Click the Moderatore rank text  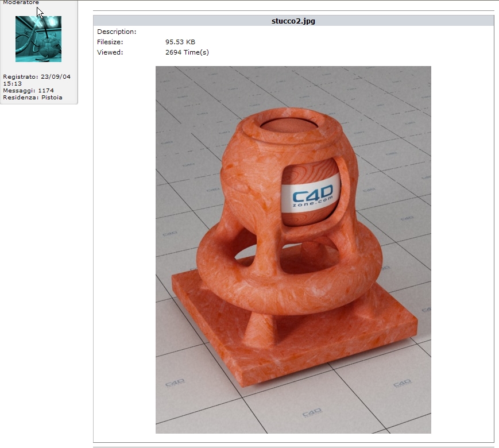click(x=21, y=2)
